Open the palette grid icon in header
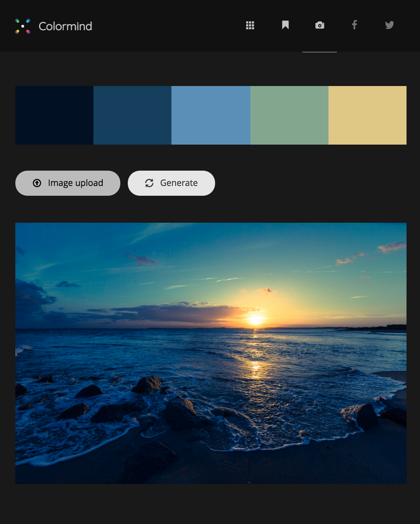This screenshot has width=420, height=524. coord(250,26)
